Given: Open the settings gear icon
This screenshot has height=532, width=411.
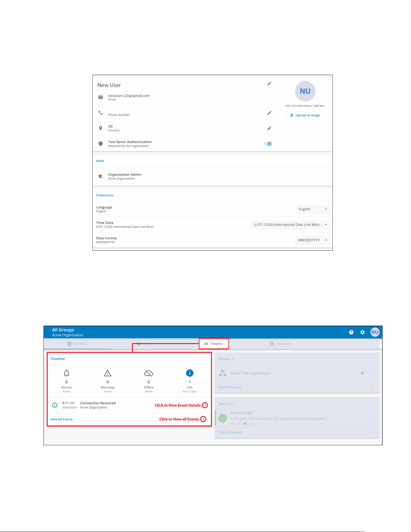Looking at the screenshot, I should pyautogui.click(x=362, y=332).
